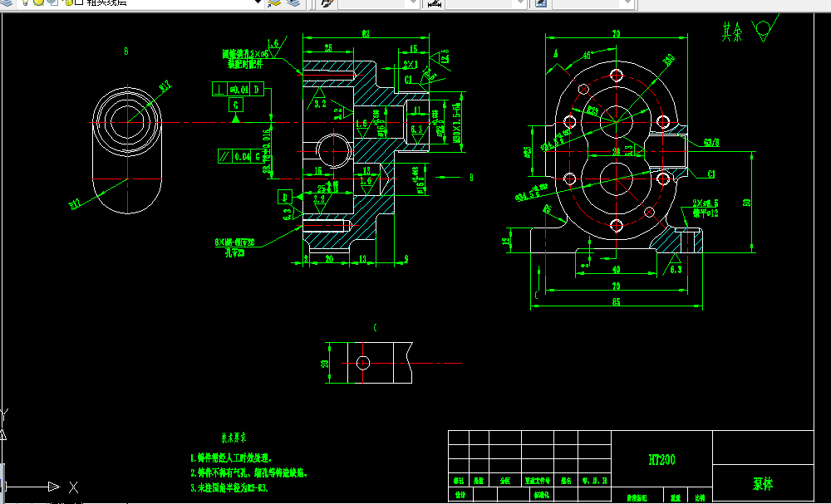Select technical requirement line 2 text
Viewport: 831px width, 504px height.
click(x=249, y=472)
